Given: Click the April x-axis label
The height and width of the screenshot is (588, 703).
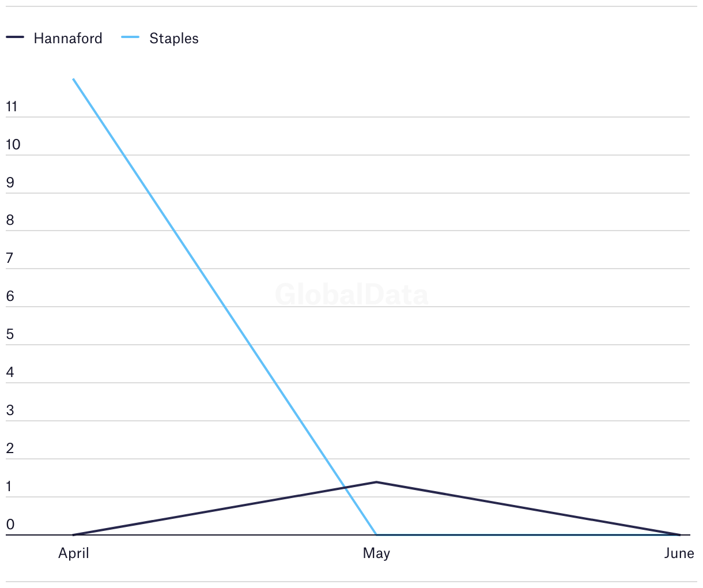Looking at the screenshot, I should 74,553.
